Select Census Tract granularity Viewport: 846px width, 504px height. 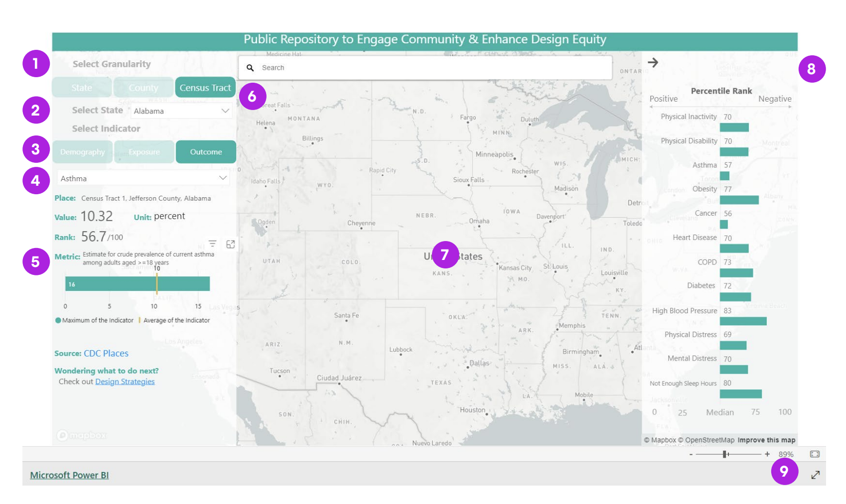click(205, 88)
